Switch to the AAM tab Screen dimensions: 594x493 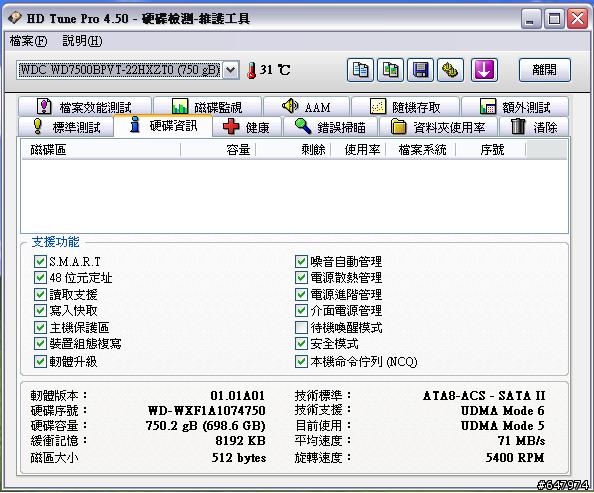coord(306,106)
